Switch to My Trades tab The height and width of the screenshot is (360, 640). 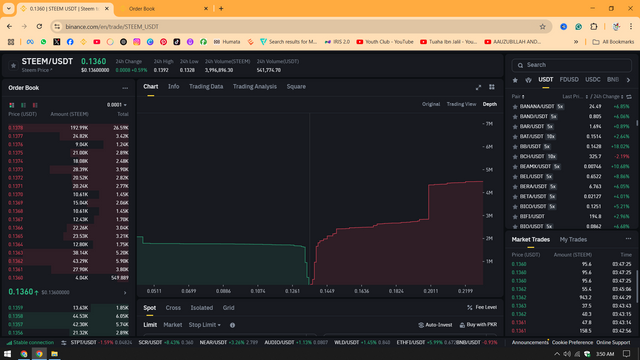[x=573, y=240]
